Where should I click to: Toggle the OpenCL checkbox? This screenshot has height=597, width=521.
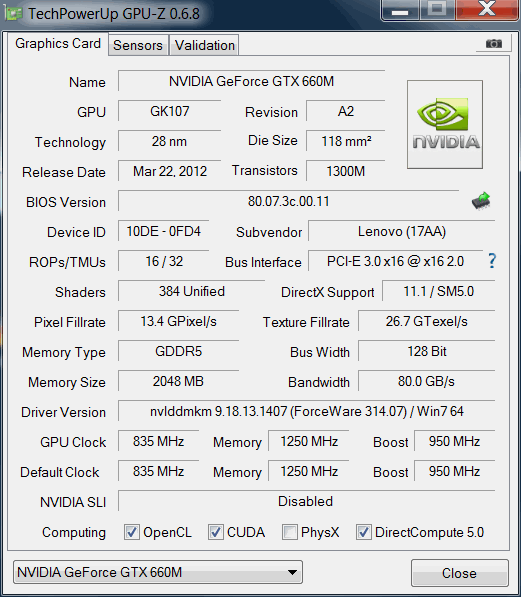[132, 532]
